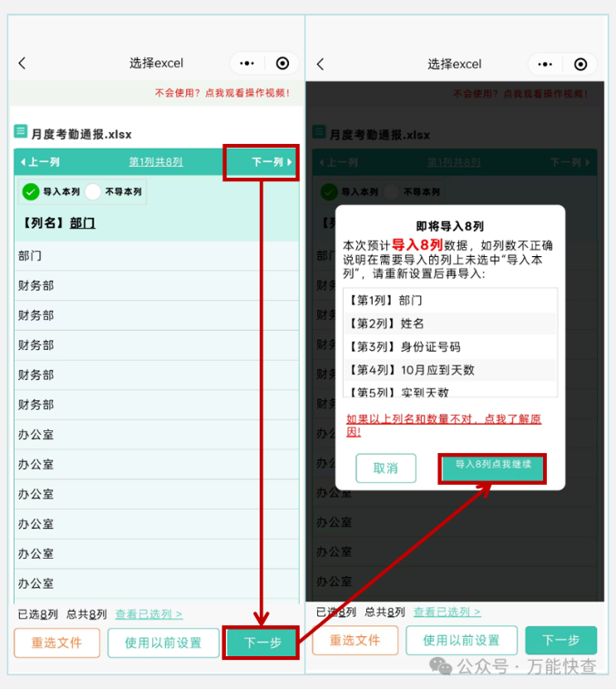Click 重选文件 button in left panel
This screenshot has height=689, width=616.
pos(56,643)
